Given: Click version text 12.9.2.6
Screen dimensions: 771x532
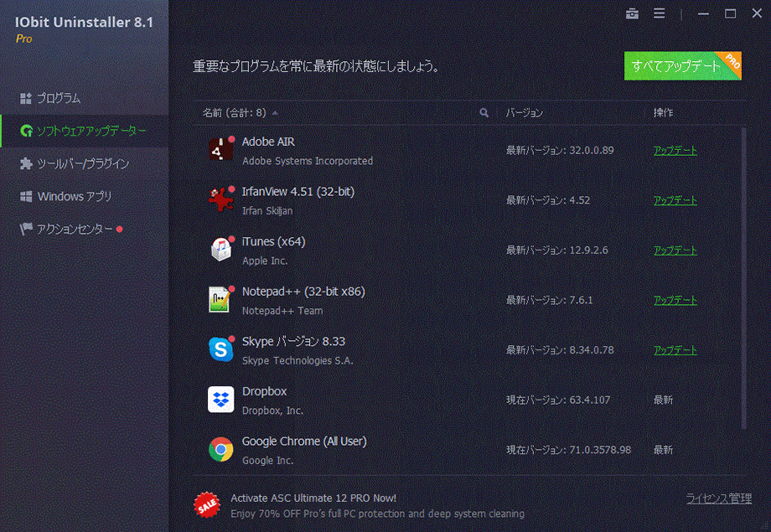Looking at the screenshot, I should [588, 251].
